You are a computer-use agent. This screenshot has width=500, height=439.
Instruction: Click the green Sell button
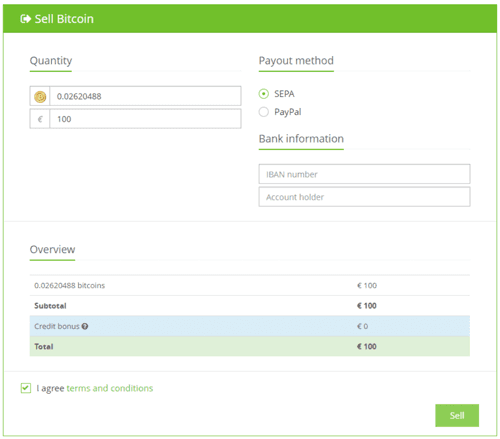point(457,415)
